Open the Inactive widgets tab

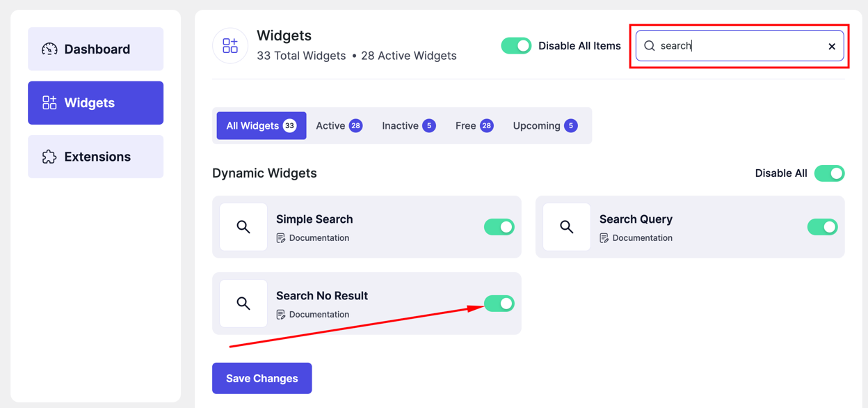tap(408, 126)
